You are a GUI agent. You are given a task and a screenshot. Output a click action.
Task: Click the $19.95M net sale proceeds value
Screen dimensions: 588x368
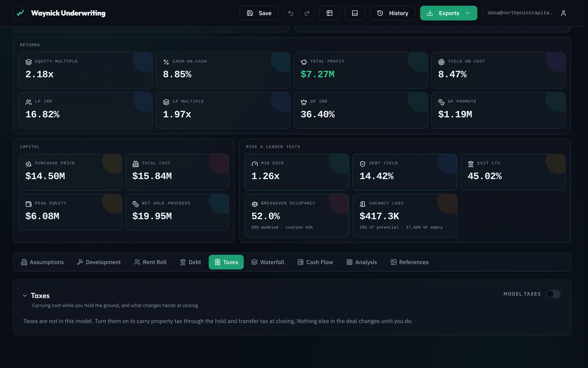point(152,216)
